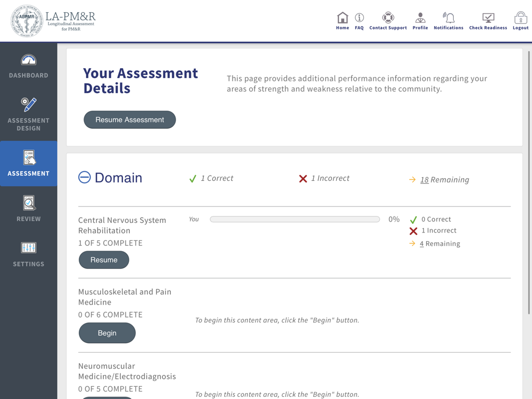Open the 4 Remaining link

pyautogui.click(x=440, y=244)
